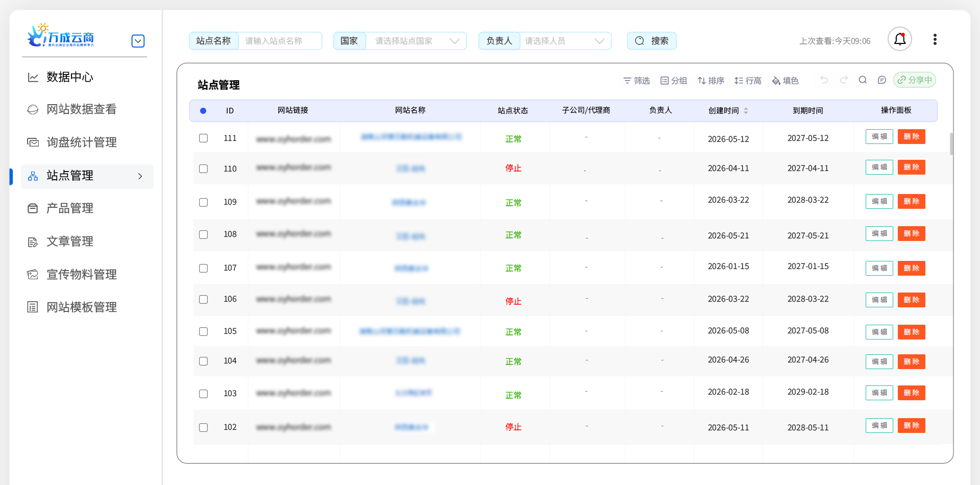The image size is (980, 485).
Task: Click 编辑 for row ID 102
Action: tap(879, 426)
